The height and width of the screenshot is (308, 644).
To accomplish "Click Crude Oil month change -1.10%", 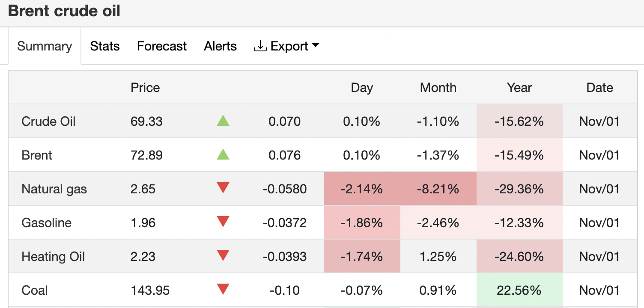I will (x=438, y=121).
